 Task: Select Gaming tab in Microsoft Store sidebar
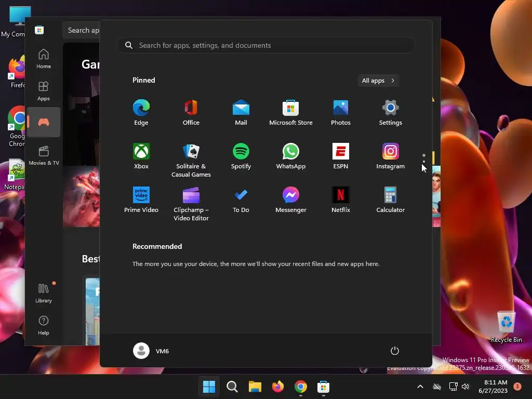[x=44, y=122]
